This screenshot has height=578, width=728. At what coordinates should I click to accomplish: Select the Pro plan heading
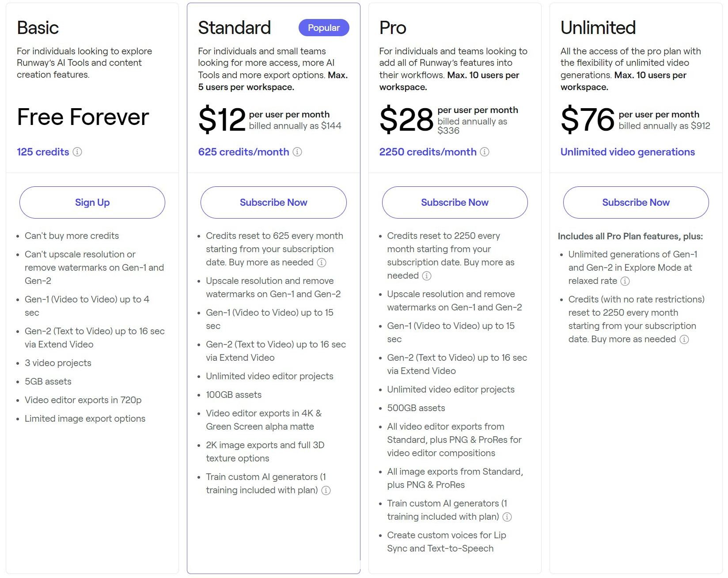(393, 28)
